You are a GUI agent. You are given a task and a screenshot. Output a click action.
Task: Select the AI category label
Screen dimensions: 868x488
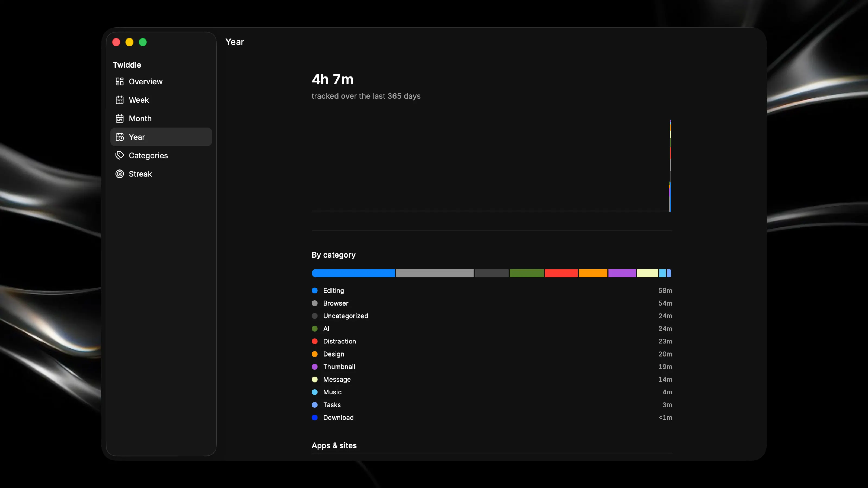(x=326, y=329)
